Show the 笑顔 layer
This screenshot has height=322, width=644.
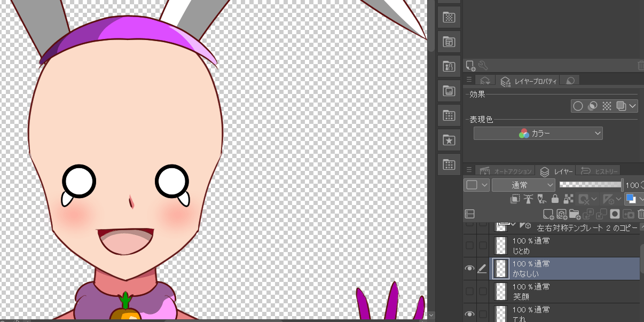click(469, 292)
